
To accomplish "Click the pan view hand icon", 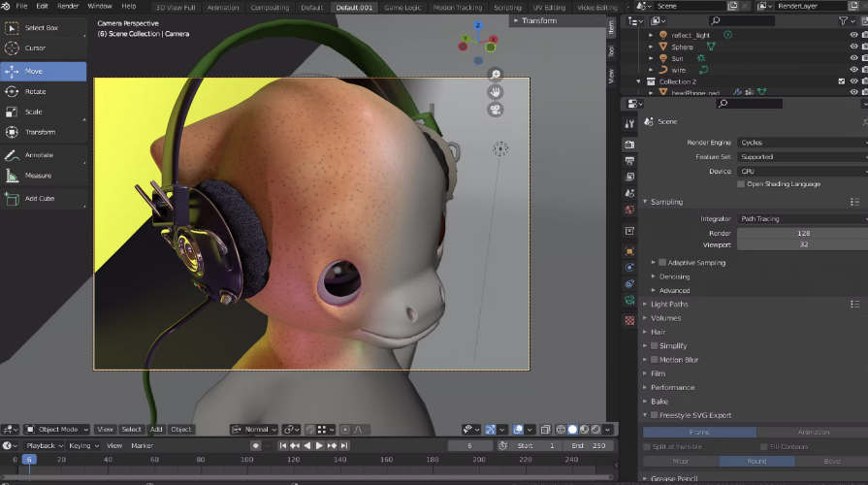I will tap(496, 92).
